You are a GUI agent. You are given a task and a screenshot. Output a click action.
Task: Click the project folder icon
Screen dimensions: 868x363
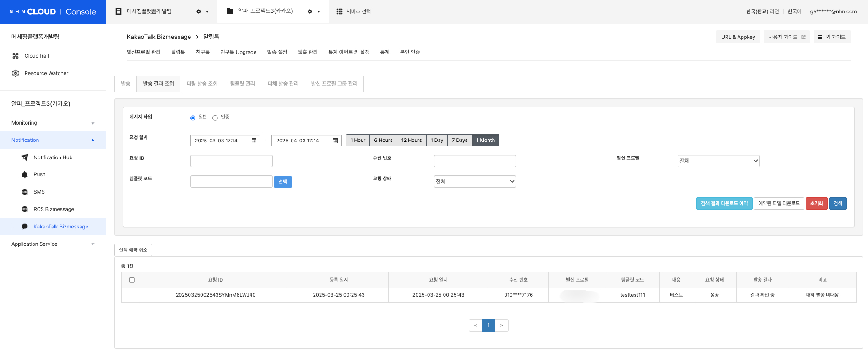[230, 11]
